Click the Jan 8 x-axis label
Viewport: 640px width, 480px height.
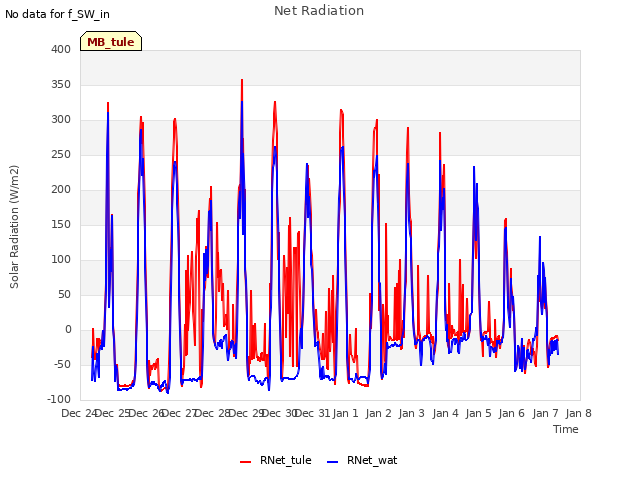(578, 413)
